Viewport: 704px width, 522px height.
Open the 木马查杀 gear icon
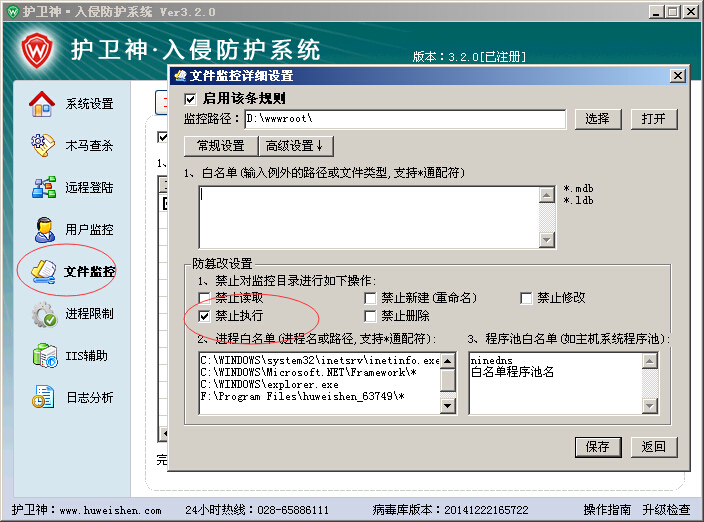click(x=43, y=145)
